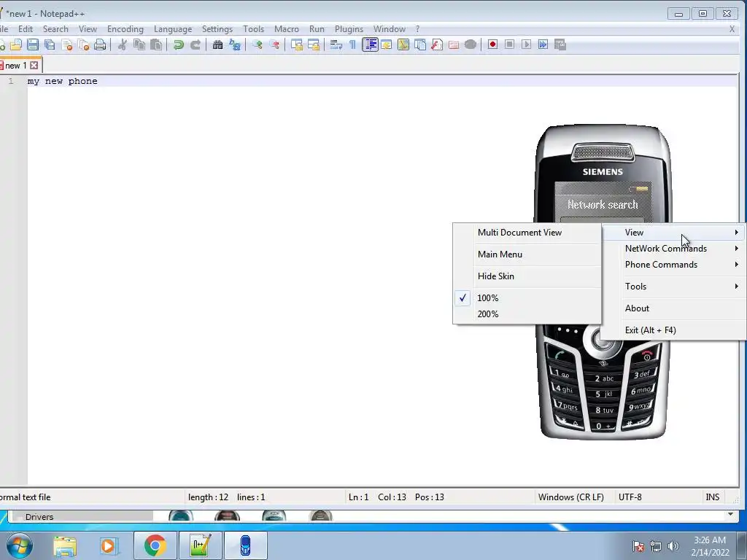Click the Copy toolbar icon
Image resolution: width=747 pixels, height=560 pixels.
(x=139, y=44)
